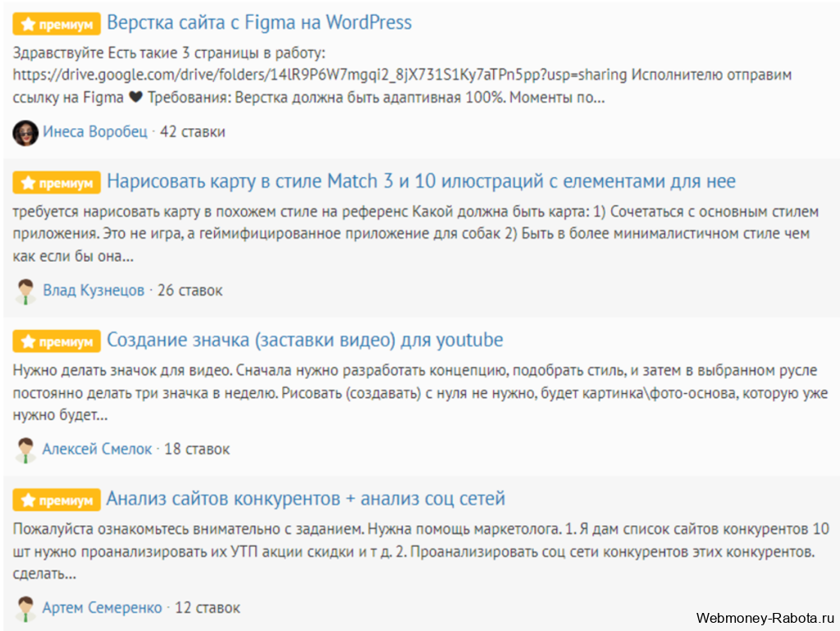Click the Webmoney-Rabota.ru watermark
The height and width of the screenshot is (631, 840).
point(765,618)
